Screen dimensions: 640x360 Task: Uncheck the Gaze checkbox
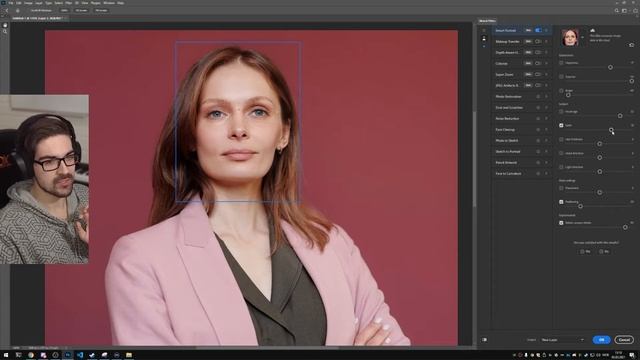(561, 125)
